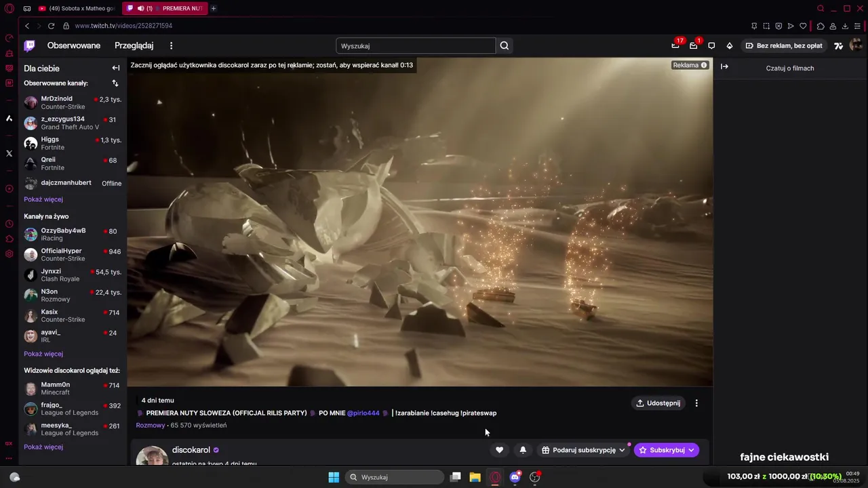868x488 pixels.
Task: Click the Wyszukaj search field on Twitch
Action: pos(416,45)
